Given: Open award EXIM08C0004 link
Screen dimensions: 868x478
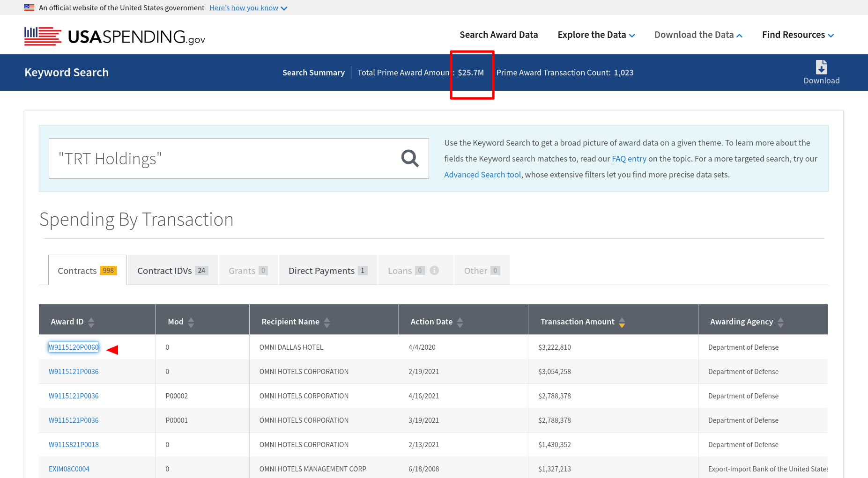Looking at the screenshot, I should pyautogui.click(x=69, y=469).
